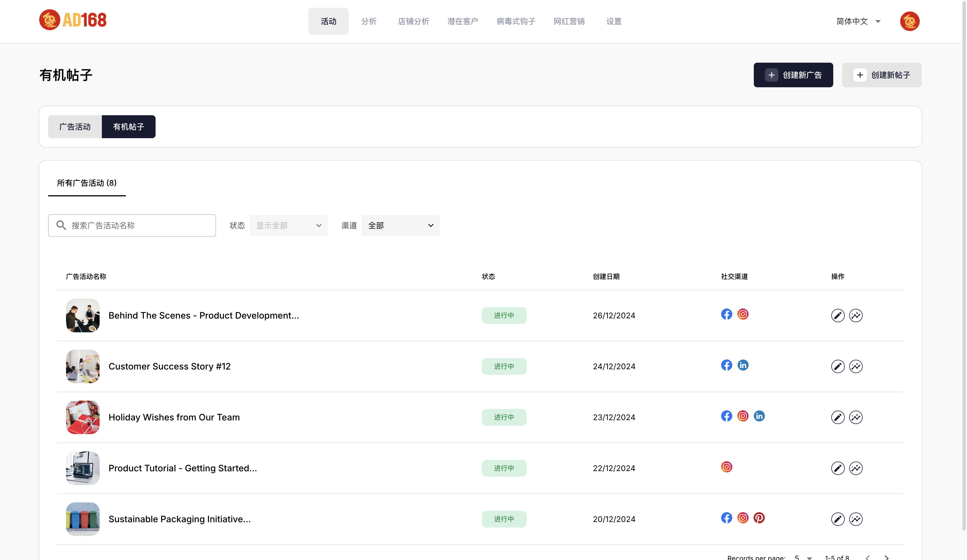
Task: Open 设置 in top navigation
Action: click(x=614, y=22)
